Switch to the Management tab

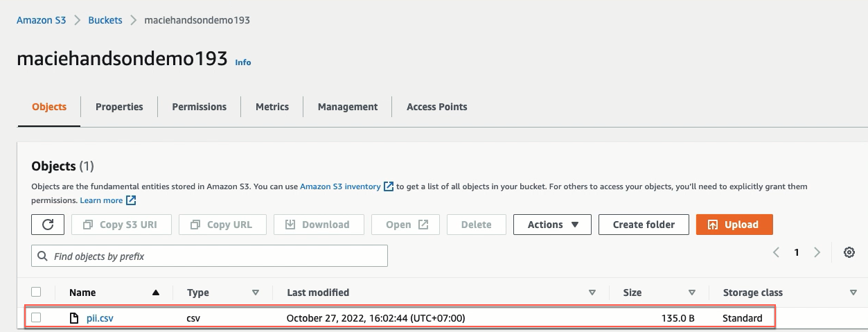[348, 107]
